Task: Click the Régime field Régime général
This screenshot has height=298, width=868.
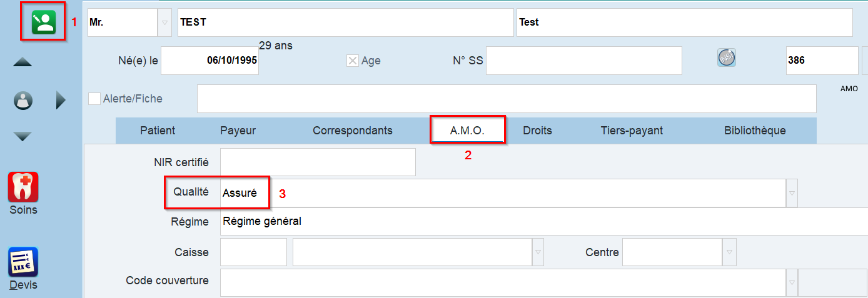Action: point(544,221)
